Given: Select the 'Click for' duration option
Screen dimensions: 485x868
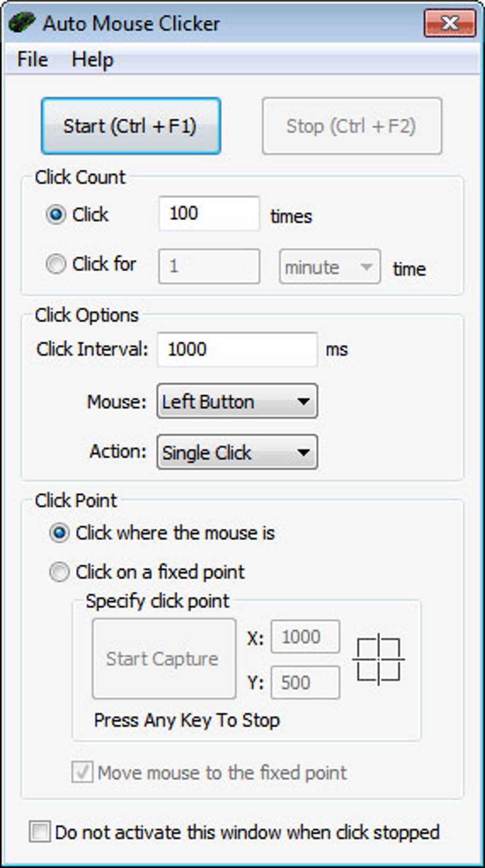Looking at the screenshot, I should click(56, 264).
